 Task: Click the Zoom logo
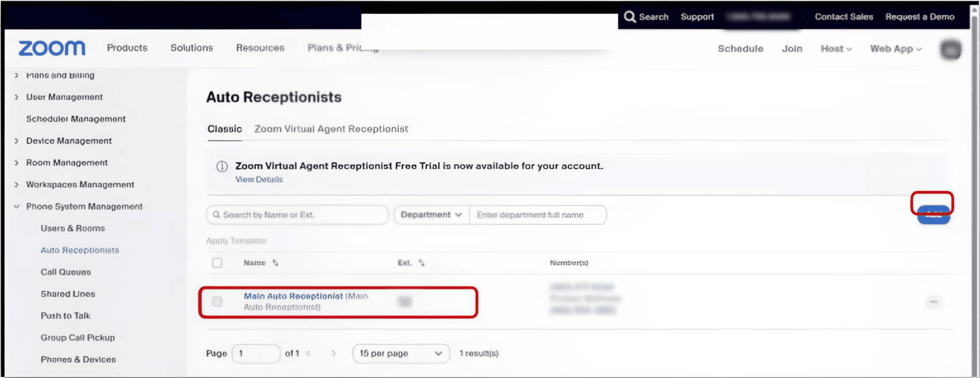pyautogui.click(x=52, y=48)
